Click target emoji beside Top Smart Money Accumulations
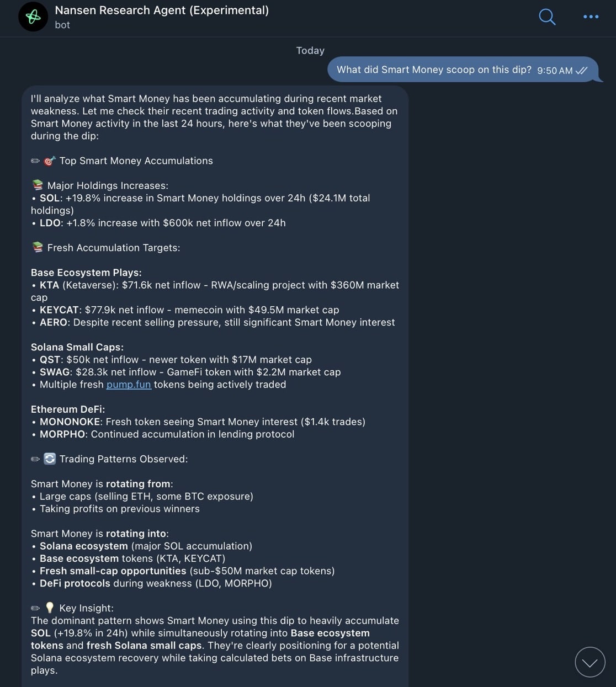616x687 pixels. (x=50, y=161)
